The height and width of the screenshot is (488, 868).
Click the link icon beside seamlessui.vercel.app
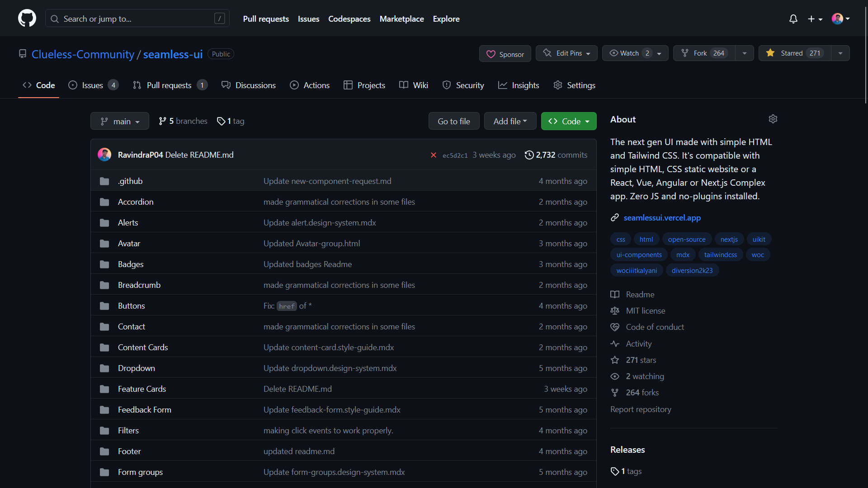tap(615, 218)
